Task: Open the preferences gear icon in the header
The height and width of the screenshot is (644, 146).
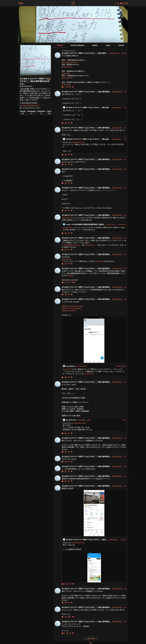Action: [127, 3]
